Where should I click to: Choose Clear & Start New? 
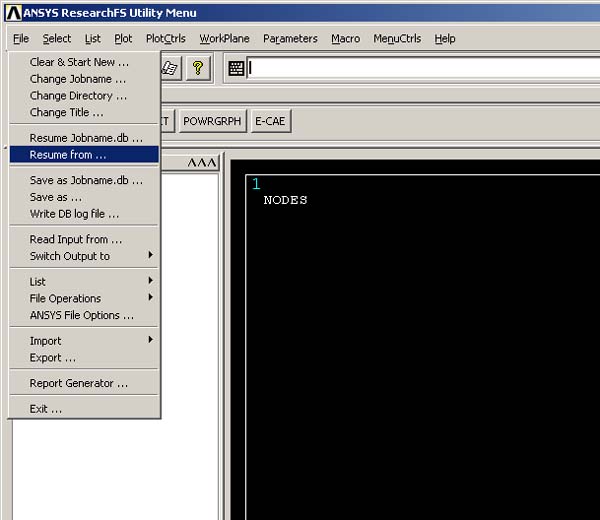coord(84,62)
